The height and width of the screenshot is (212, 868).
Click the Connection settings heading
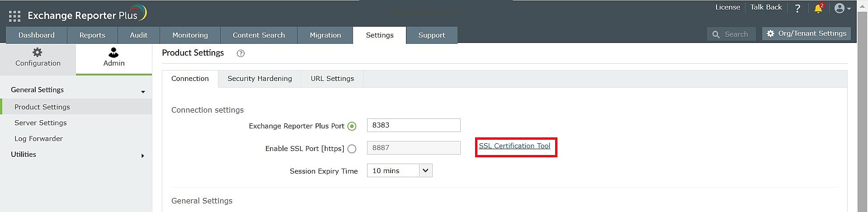click(x=208, y=110)
